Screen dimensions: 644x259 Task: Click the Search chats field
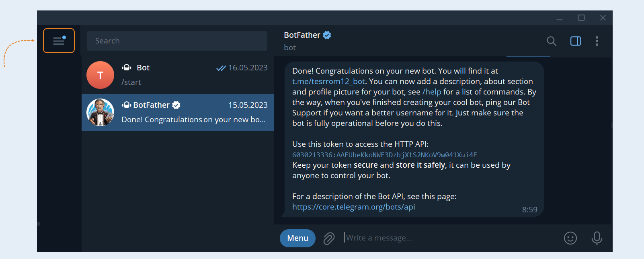tap(177, 41)
